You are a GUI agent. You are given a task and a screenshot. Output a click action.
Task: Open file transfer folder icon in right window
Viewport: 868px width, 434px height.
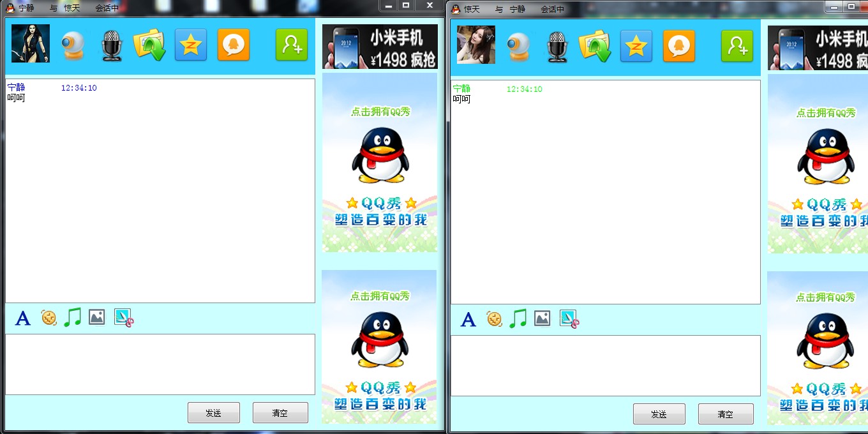[x=595, y=46]
